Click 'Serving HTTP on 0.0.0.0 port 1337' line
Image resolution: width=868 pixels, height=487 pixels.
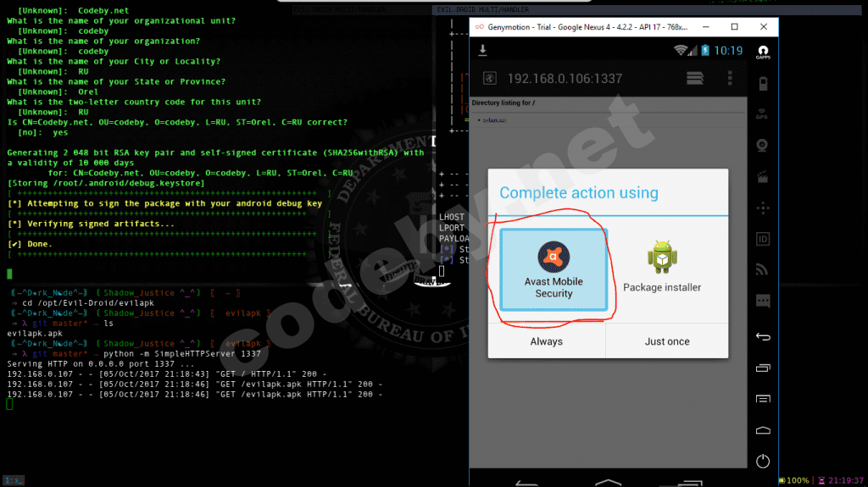point(101,364)
